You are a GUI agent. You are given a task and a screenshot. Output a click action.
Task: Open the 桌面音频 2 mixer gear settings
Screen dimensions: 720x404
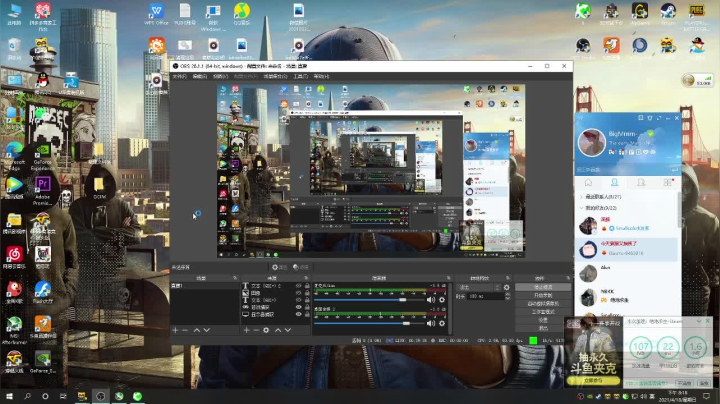click(442, 323)
